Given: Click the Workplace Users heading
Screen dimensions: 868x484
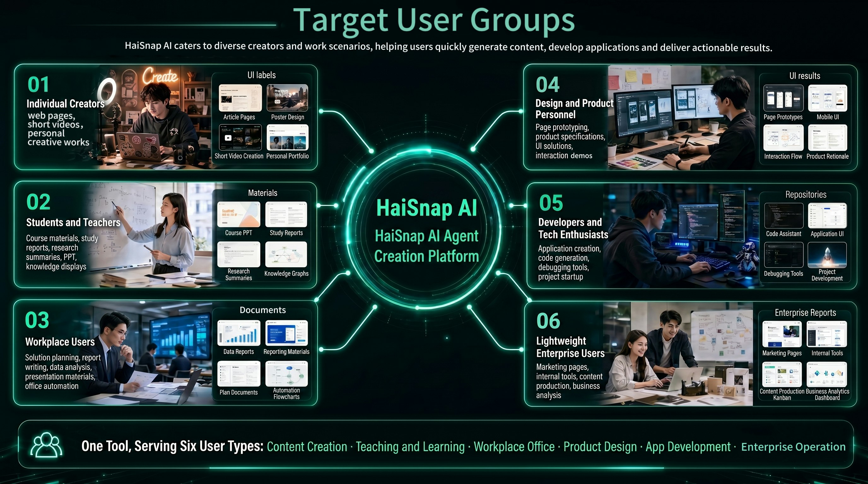Looking at the screenshot, I should pyautogui.click(x=60, y=342).
